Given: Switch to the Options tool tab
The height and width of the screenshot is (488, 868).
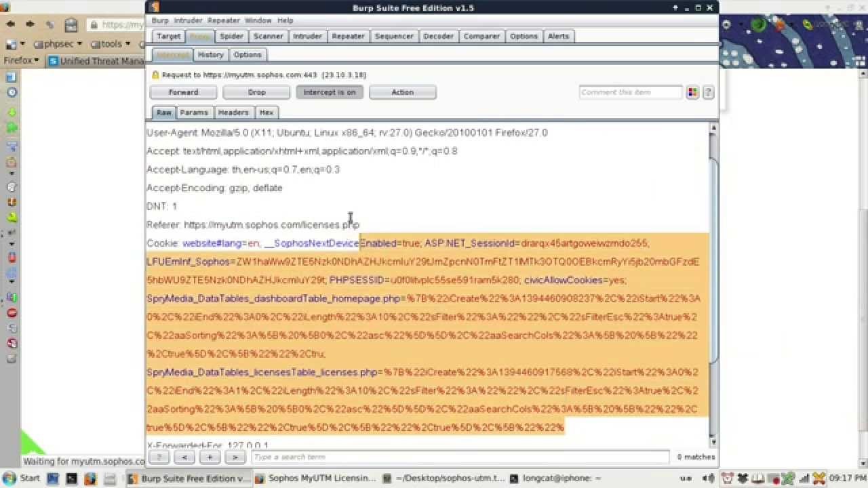Looking at the screenshot, I should point(524,37).
